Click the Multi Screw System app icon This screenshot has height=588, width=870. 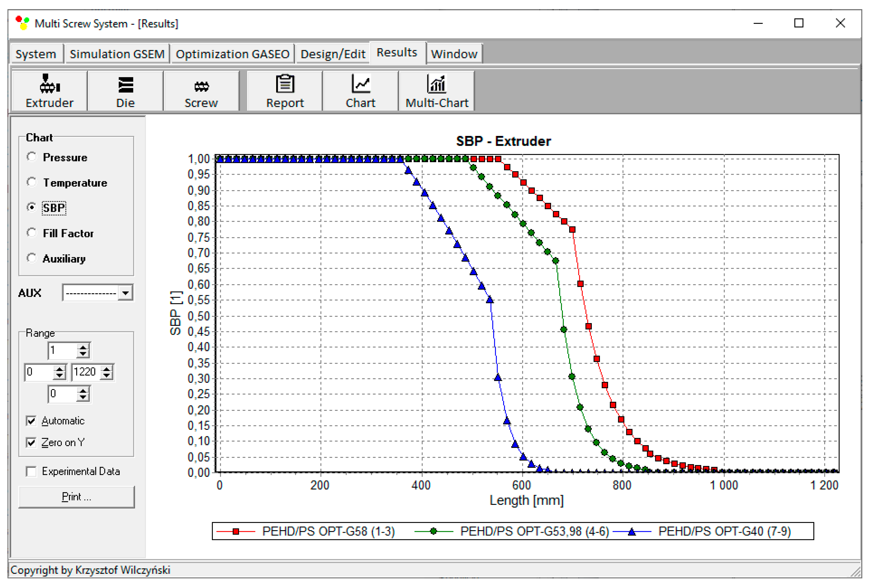click(22, 23)
